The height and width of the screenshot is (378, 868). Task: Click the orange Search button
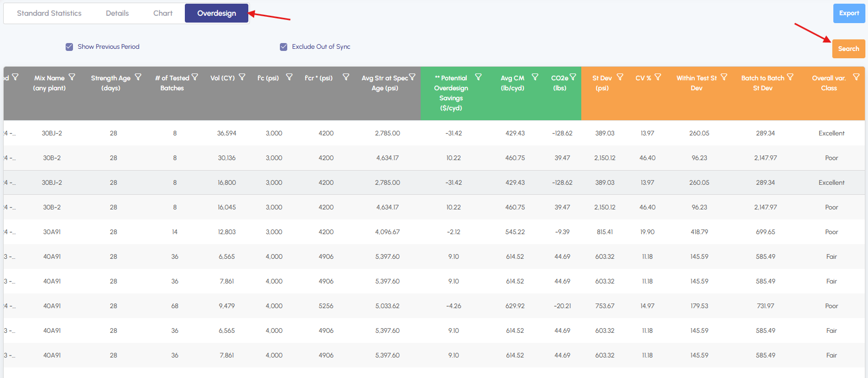tap(848, 49)
